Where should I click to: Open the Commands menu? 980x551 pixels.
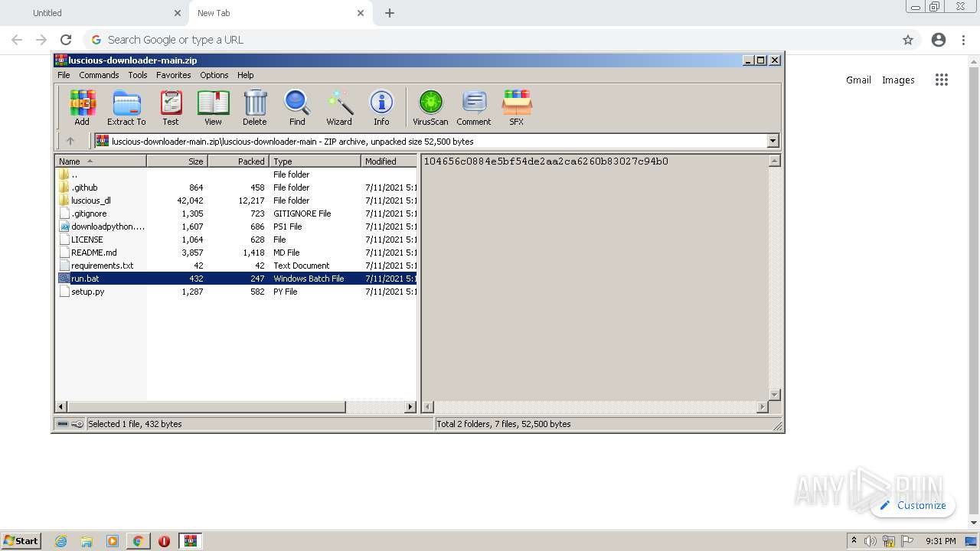click(x=99, y=75)
